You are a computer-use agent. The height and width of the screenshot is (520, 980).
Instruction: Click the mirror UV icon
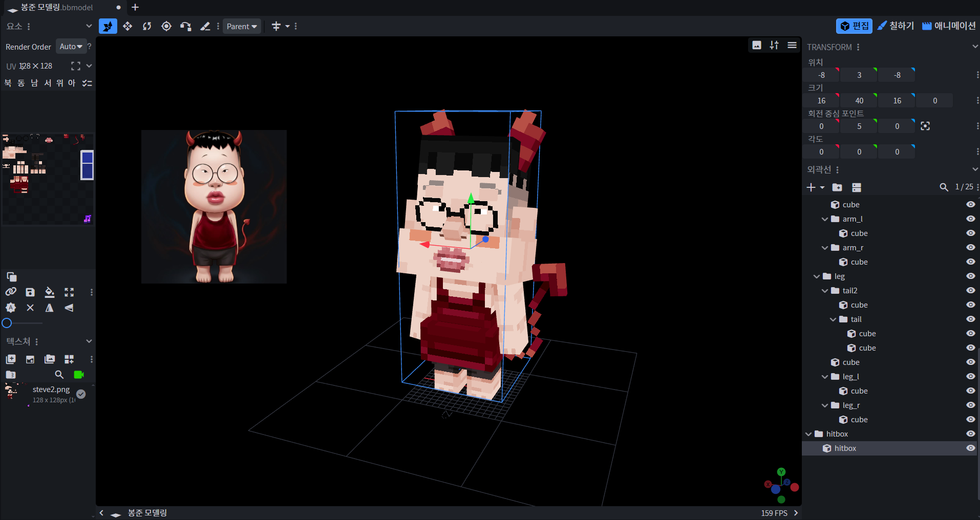50,308
